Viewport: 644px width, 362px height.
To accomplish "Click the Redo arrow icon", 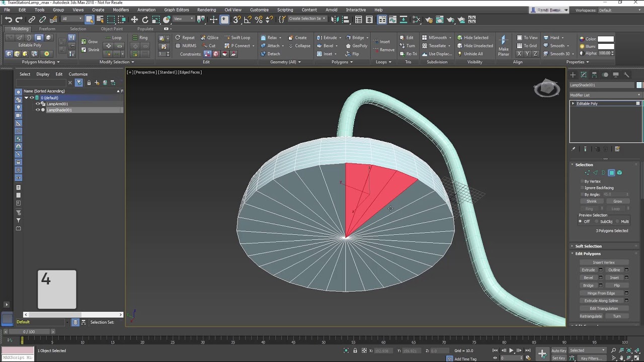I will click(x=19, y=20).
